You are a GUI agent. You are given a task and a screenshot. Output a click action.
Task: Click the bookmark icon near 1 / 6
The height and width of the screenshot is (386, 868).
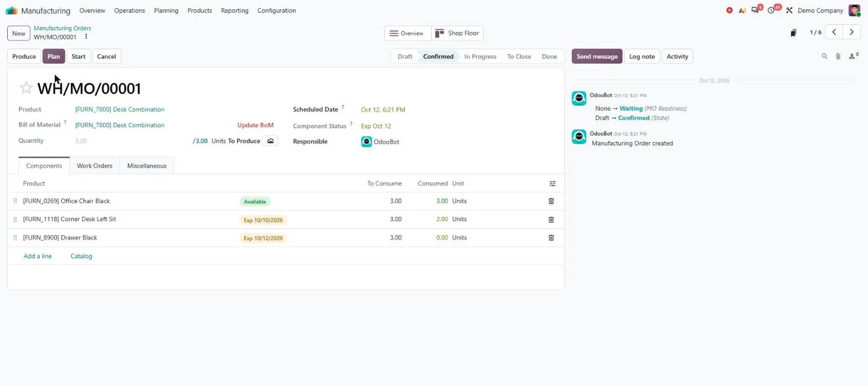click(x=793, y=33)
